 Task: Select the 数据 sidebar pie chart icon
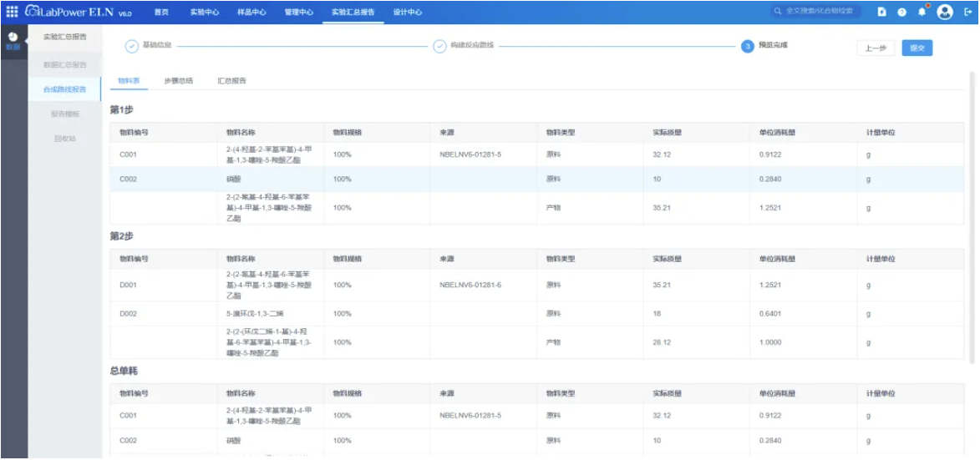point(13,38)
